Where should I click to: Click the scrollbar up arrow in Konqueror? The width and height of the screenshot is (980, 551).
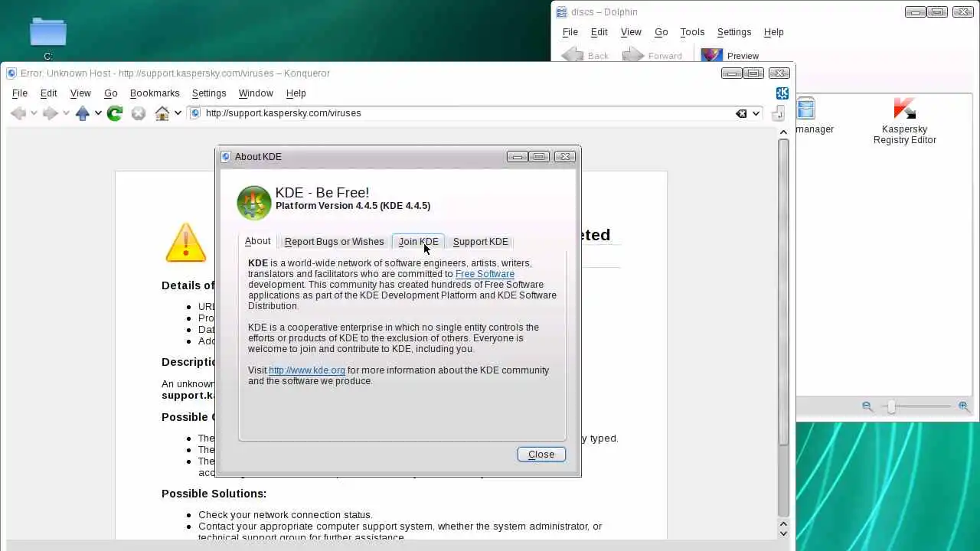783,132
